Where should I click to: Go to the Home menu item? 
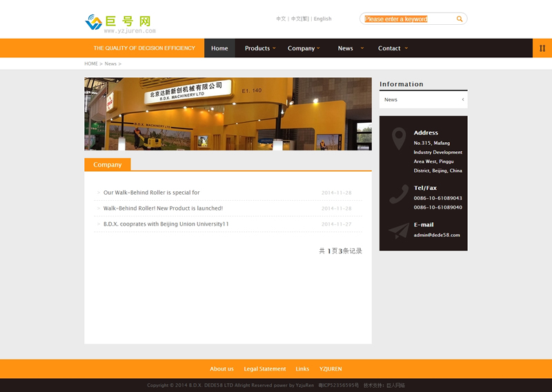coord(219,48)
